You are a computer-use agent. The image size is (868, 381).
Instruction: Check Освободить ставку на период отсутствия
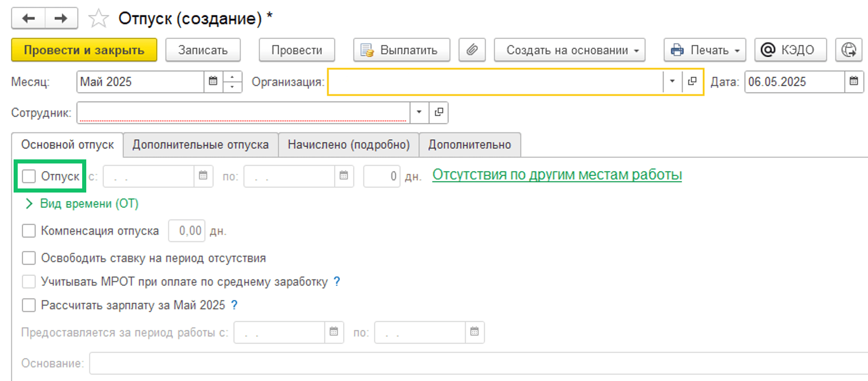pyautogui.click(x=29, y=258)
